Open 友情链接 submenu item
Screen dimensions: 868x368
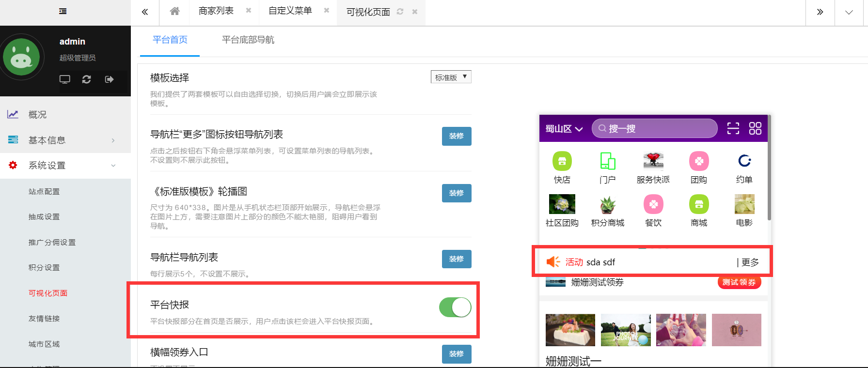[x=44, y=319]
